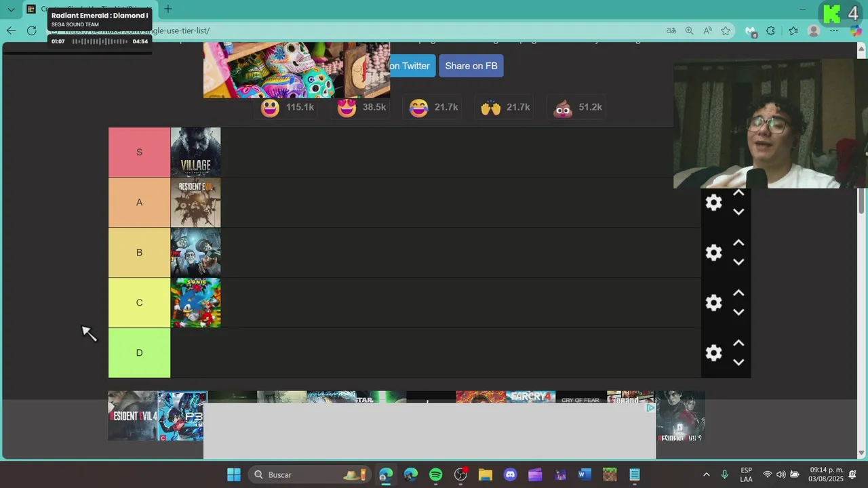Image resolution: width=868 pixels, height=488 pixels.
Task: Open Microsoft Word from the taskbar
Action: click(585, 474)
